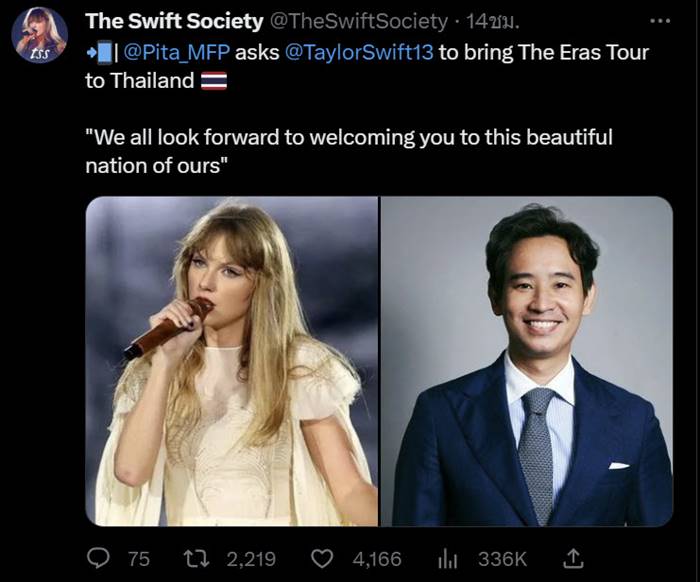Click the 75 replies count

138,558
